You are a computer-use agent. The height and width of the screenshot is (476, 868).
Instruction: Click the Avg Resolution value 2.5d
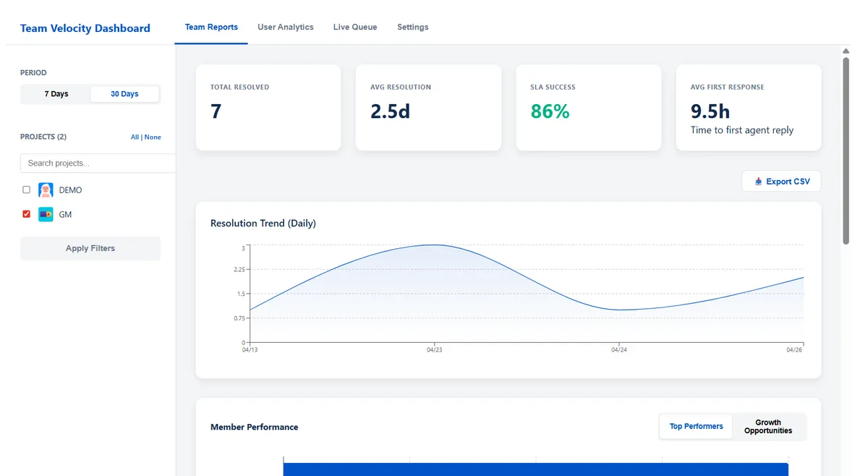(391, 111)
